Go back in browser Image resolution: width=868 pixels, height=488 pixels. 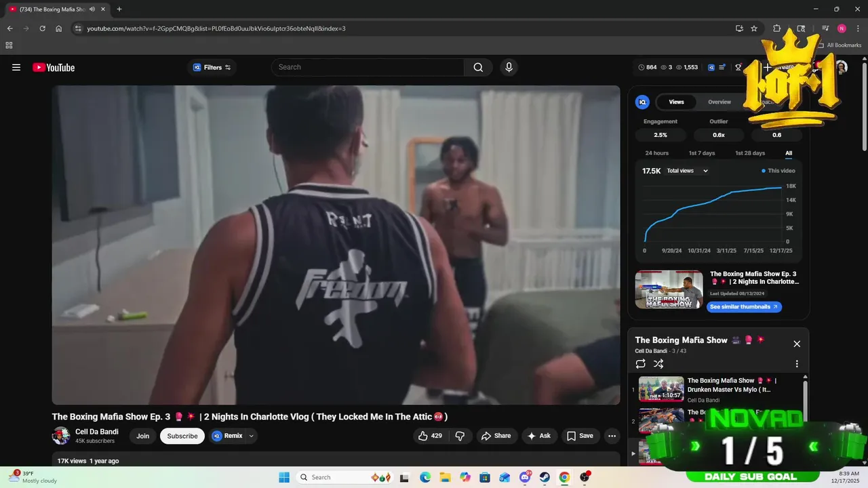pos(9,28)
